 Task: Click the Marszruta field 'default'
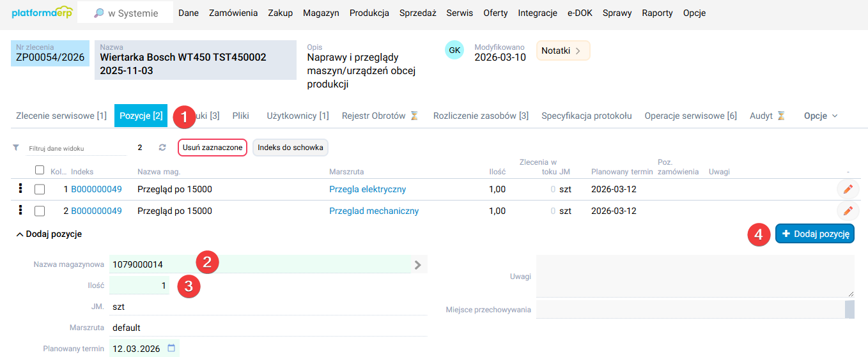pos(268,328)
